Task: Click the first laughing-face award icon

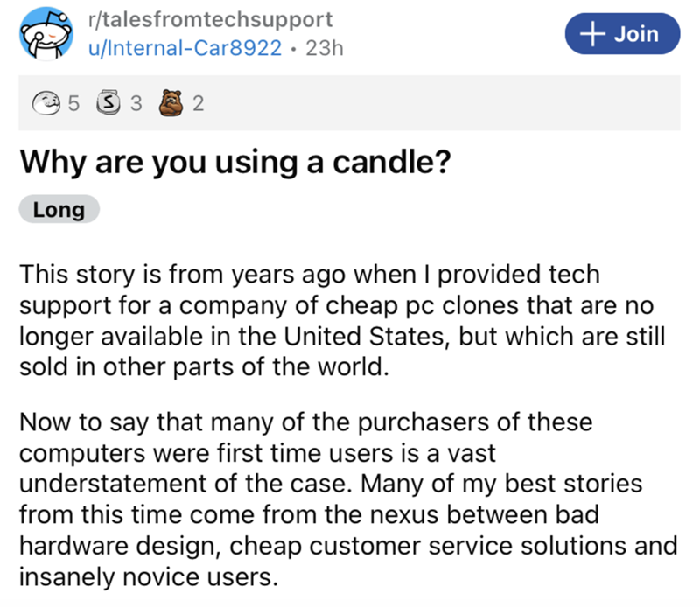Action: [x=52, y=105]
